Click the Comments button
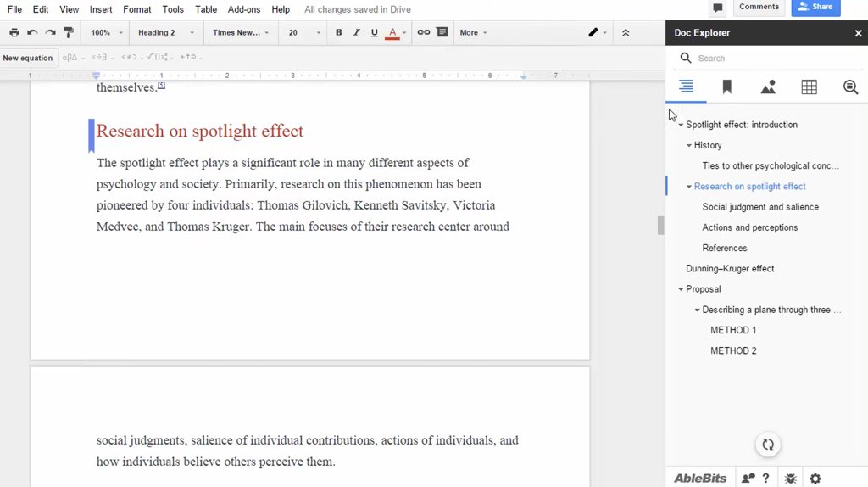 tap(759, 7)
